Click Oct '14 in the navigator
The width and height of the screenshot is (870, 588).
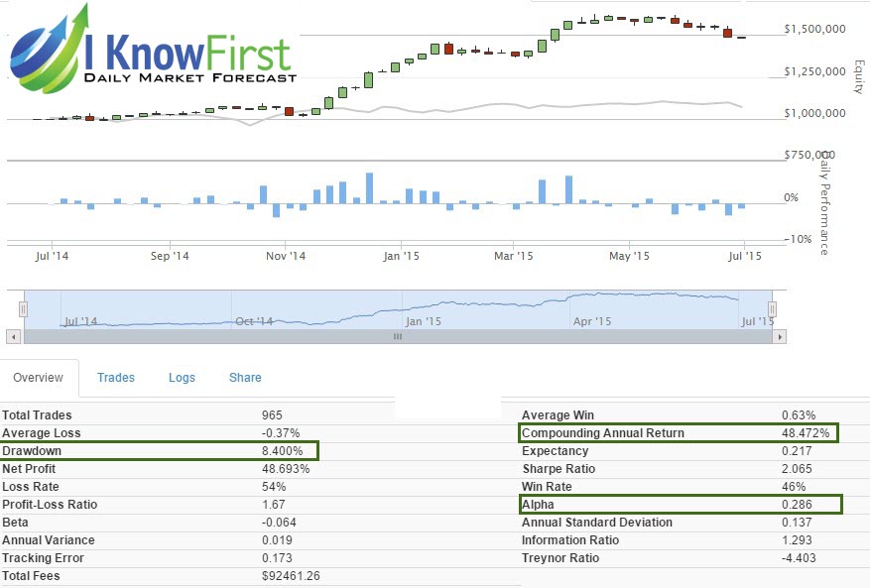point(254,321)
